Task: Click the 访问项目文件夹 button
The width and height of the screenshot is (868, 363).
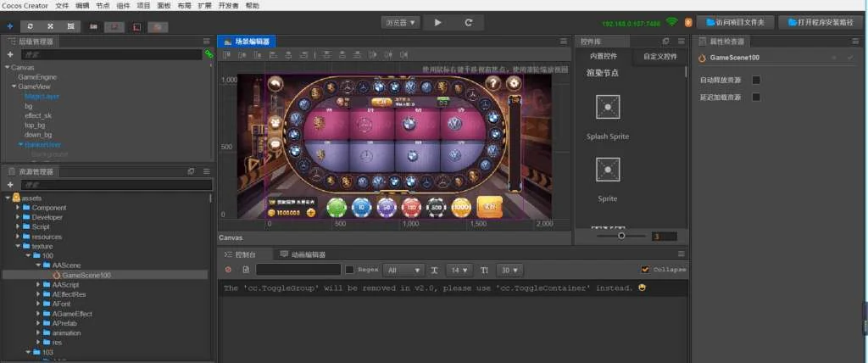Action: tap(735, 22)
